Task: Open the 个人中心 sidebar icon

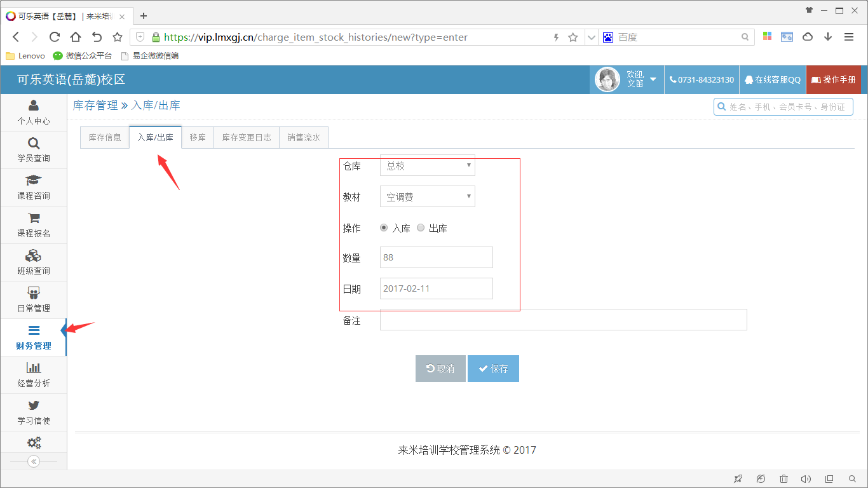Action: point(34,113)
